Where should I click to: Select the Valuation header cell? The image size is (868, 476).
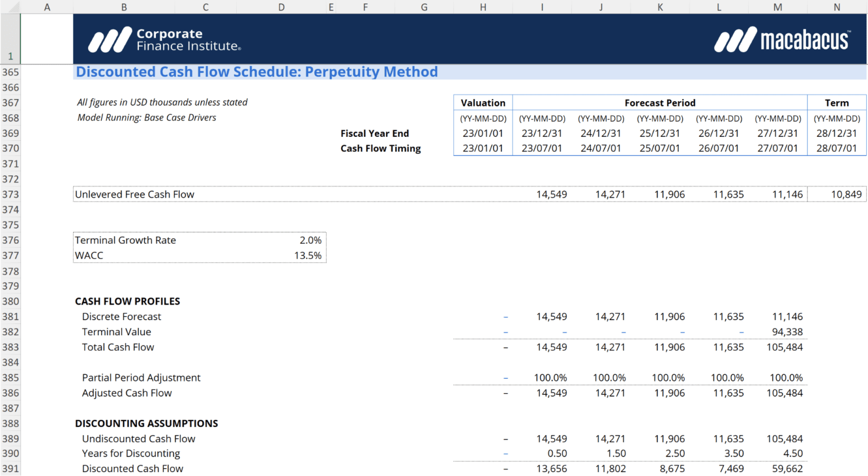[x=483, y=102]
